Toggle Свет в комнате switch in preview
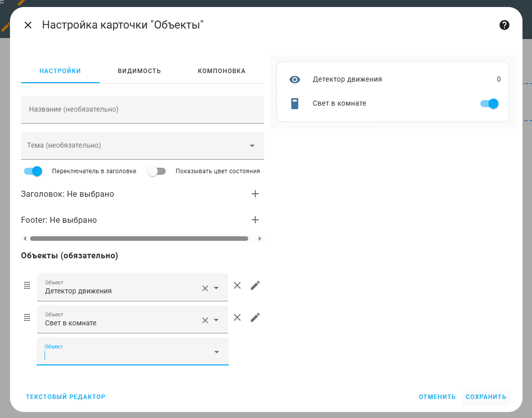 click(489, 104)
